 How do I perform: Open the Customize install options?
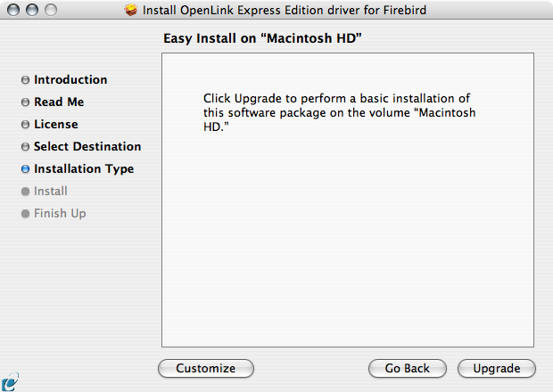pyautogui.click(x=206, y=368)
